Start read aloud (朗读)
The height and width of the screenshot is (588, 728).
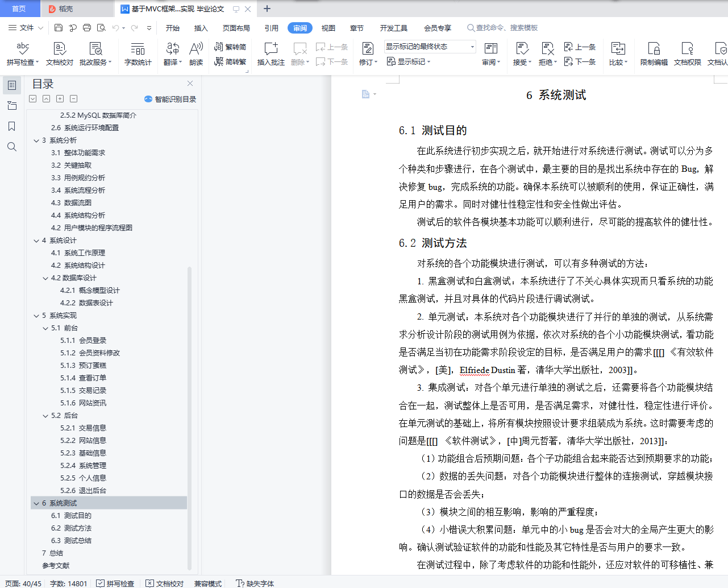pyautogui.click(x=196, y=54)
